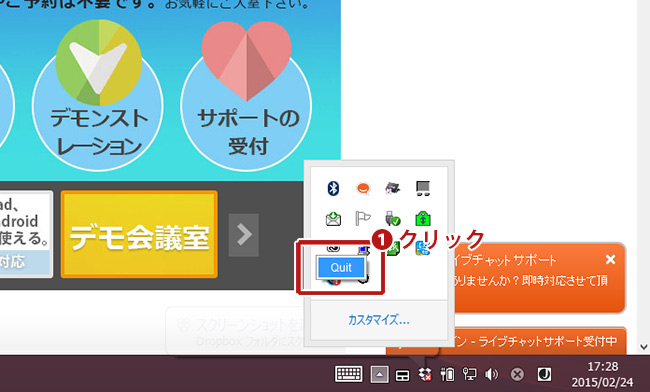Click the Quit context menu item
Screen dimensions: 650x392
pos(341,268)
